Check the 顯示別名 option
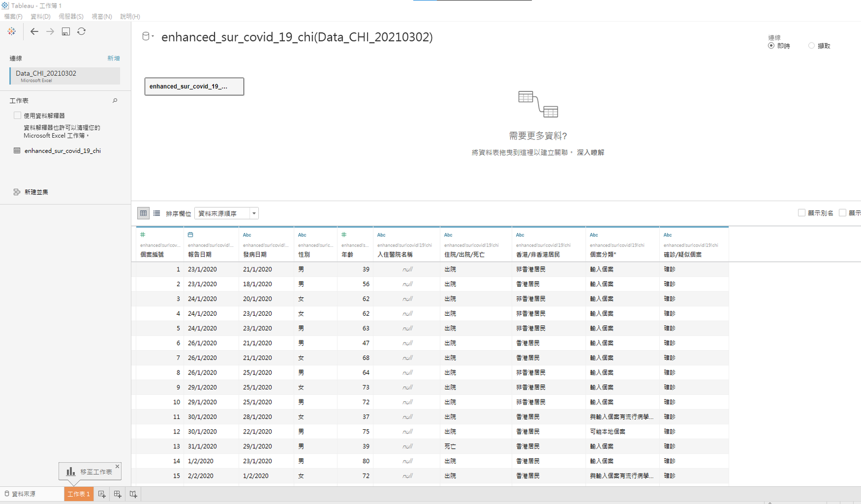The image size is (861, 504). (x=802, y=213)
